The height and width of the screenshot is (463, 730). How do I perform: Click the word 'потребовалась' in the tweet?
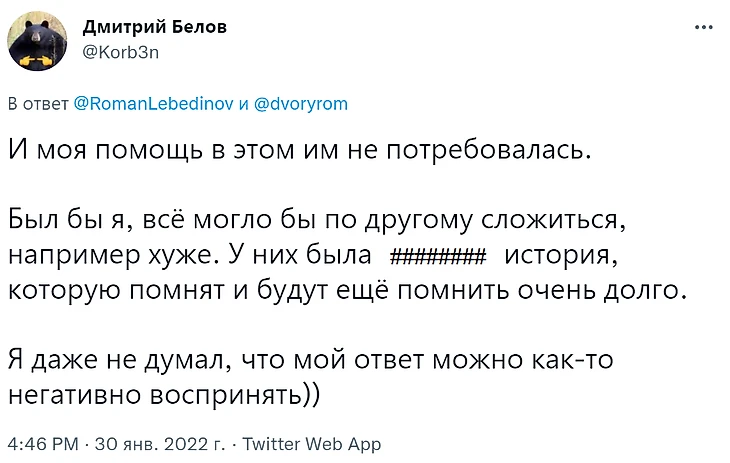(489, 151)
